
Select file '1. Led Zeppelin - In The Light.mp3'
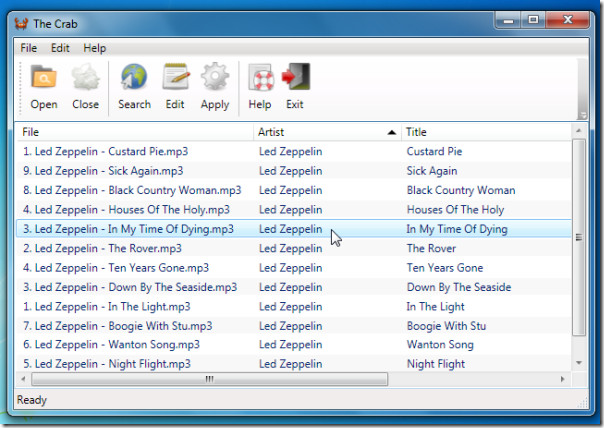tap(106, 307)
